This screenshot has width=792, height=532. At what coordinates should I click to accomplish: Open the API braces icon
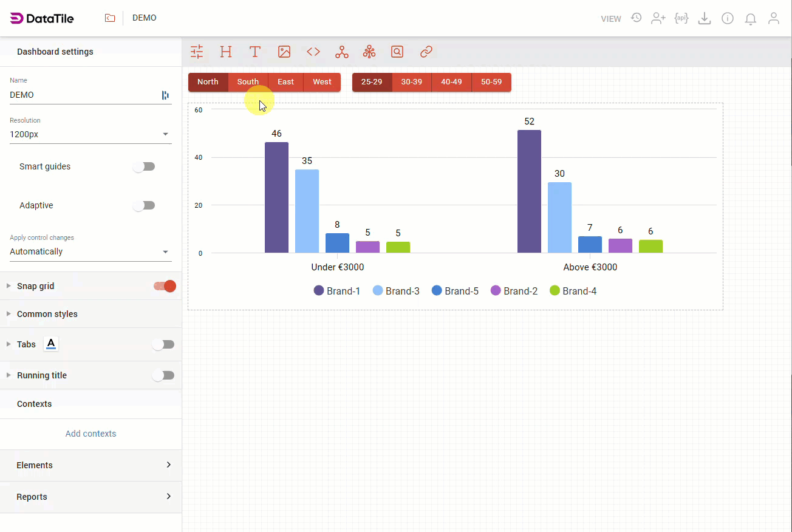coord(681,18)
